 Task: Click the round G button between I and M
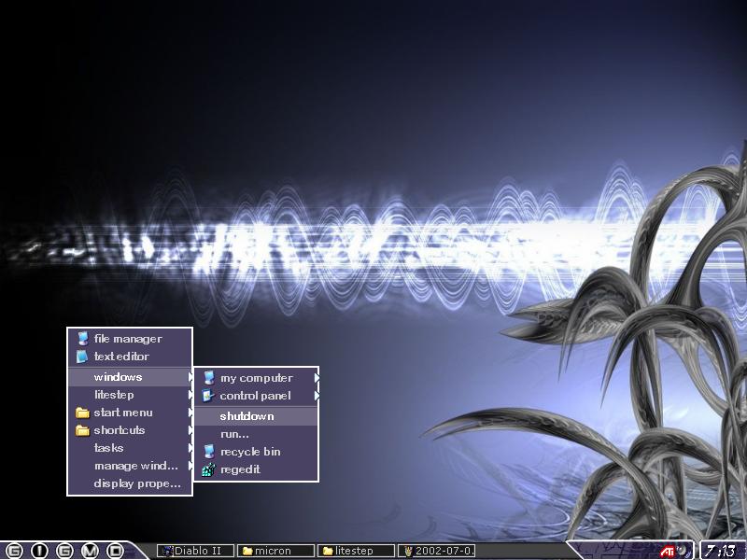pos(64,551)
